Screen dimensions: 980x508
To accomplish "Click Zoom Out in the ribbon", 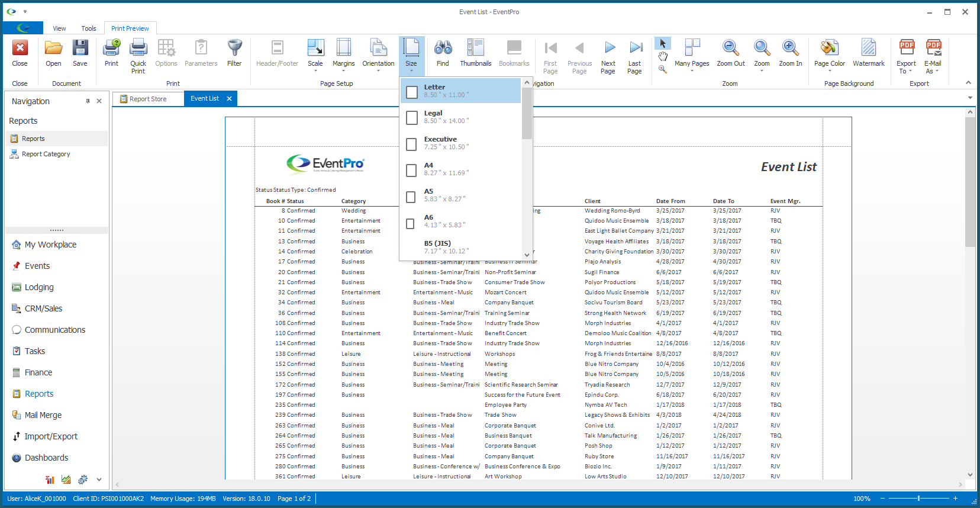I will (731, 53).
